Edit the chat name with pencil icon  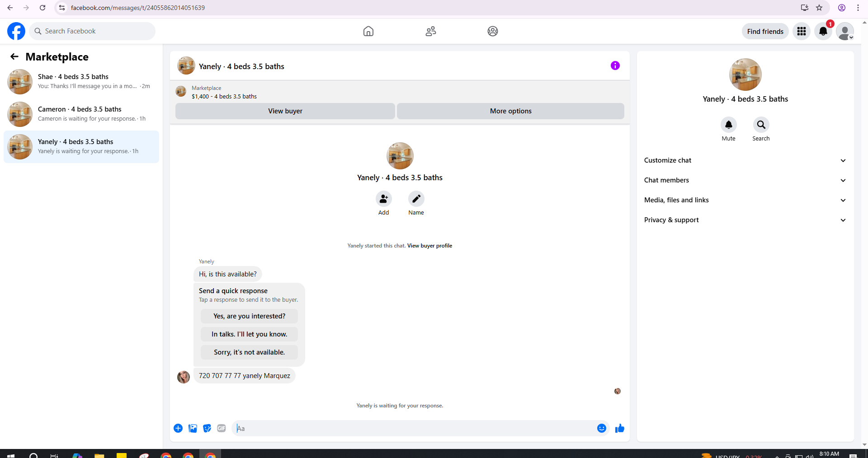tap(416, 199)
